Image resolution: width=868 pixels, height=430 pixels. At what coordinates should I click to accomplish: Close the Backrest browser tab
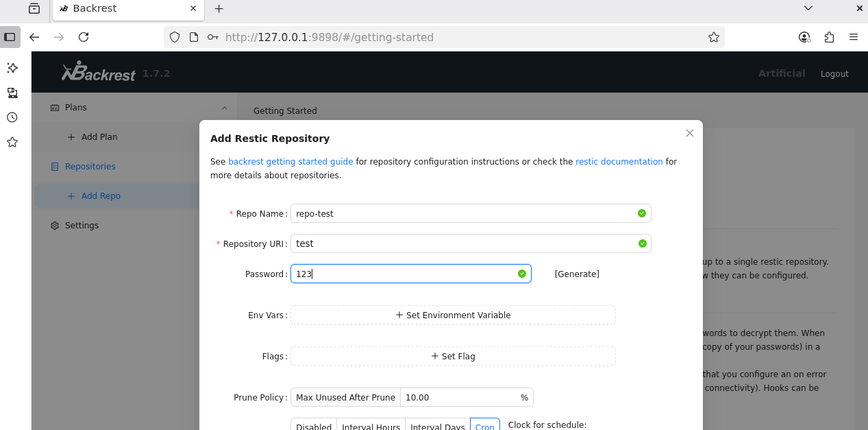193,9
